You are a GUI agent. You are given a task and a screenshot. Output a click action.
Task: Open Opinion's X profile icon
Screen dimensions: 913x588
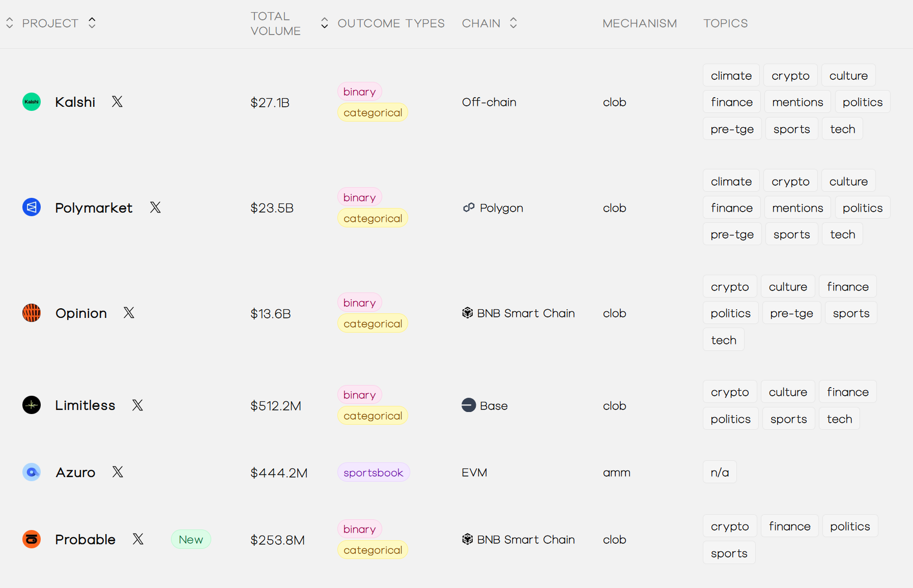click(129, 313)
